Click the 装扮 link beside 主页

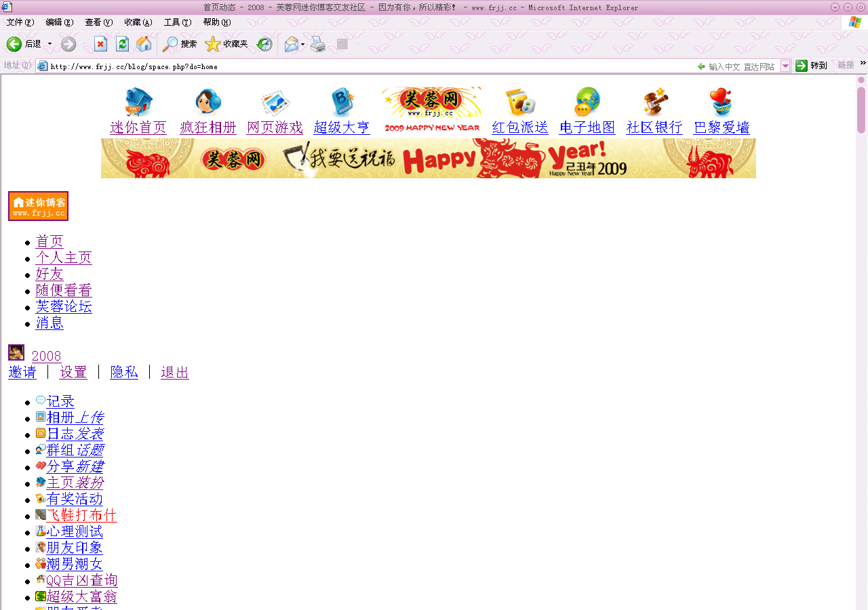click(90, 483)
